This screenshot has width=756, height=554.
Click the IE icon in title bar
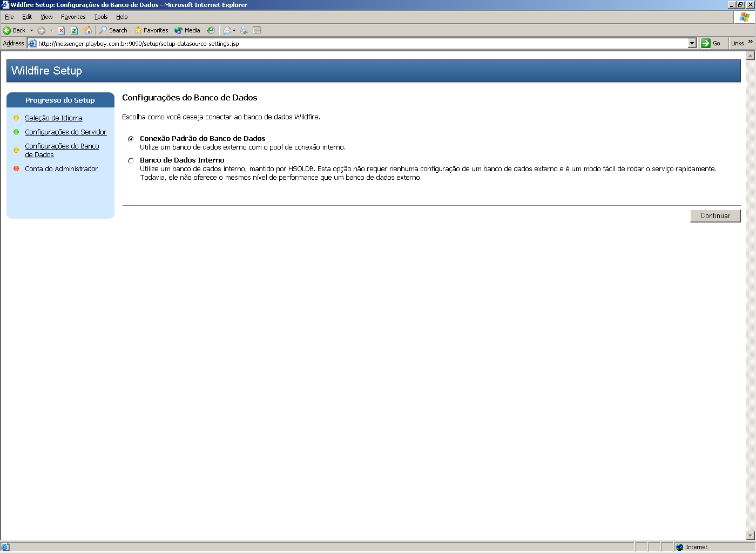(x=5, y=4)
